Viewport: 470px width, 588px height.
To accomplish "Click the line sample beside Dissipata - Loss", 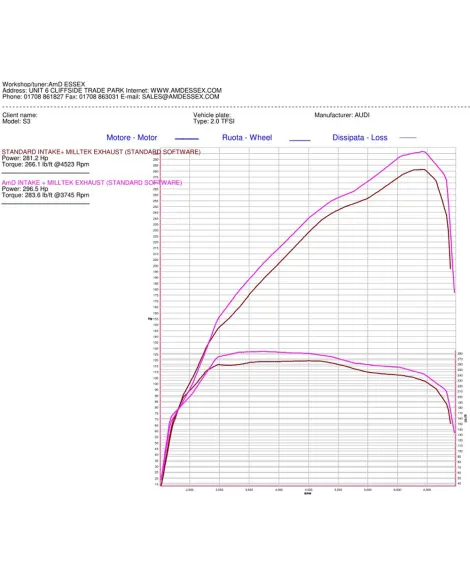I will (408, 138).
